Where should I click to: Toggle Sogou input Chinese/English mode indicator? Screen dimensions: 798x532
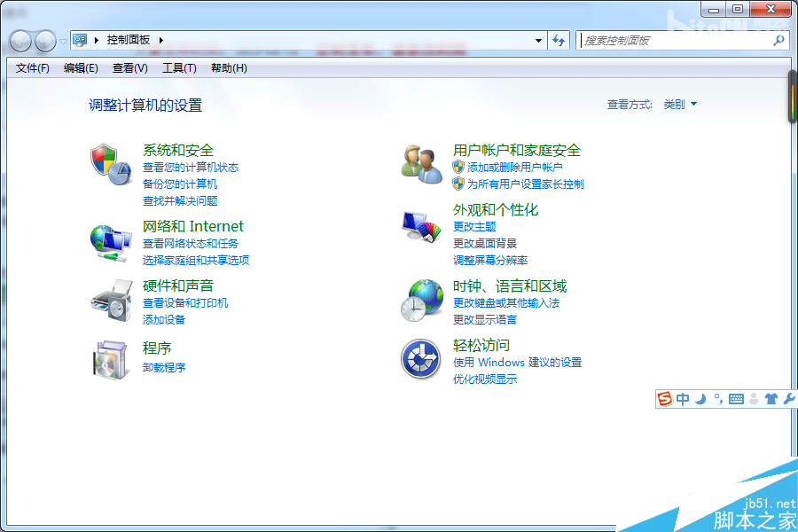click(x=683, y=399)
